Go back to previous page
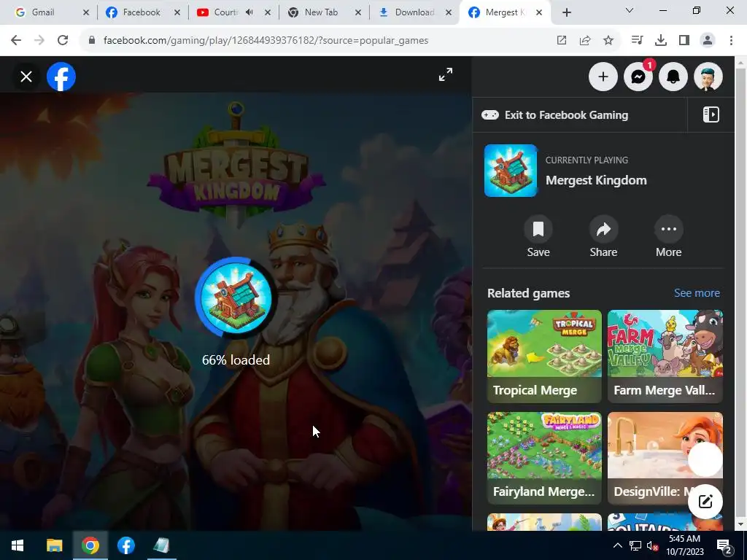The width and height of the screenshot is (747, 560). [16, 40]
